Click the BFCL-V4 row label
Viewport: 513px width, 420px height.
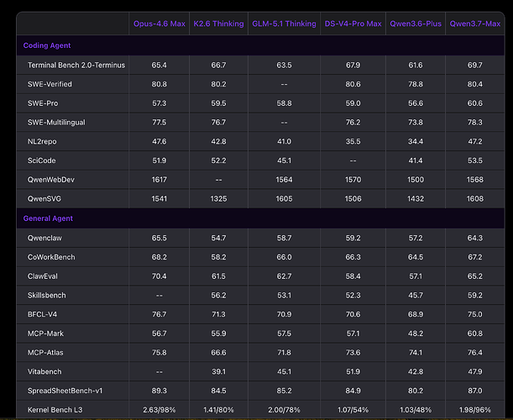(x=42, y=314)
